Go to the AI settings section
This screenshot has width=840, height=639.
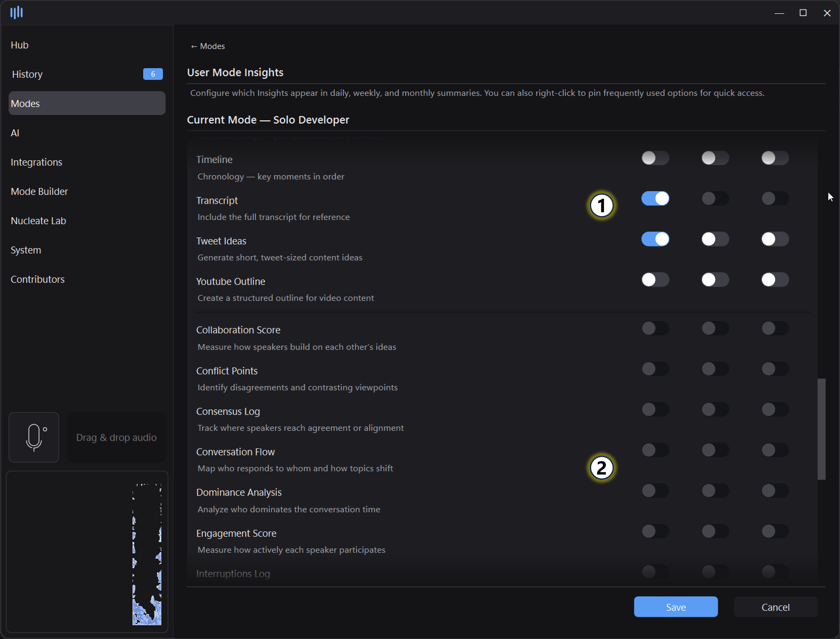15,133
